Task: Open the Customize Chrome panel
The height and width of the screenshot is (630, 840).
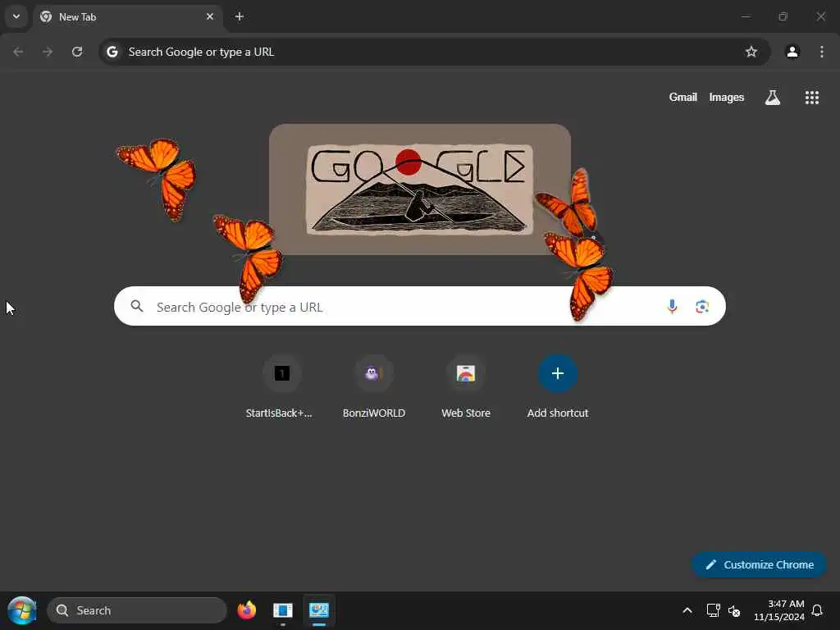Action: coord(759,564)
